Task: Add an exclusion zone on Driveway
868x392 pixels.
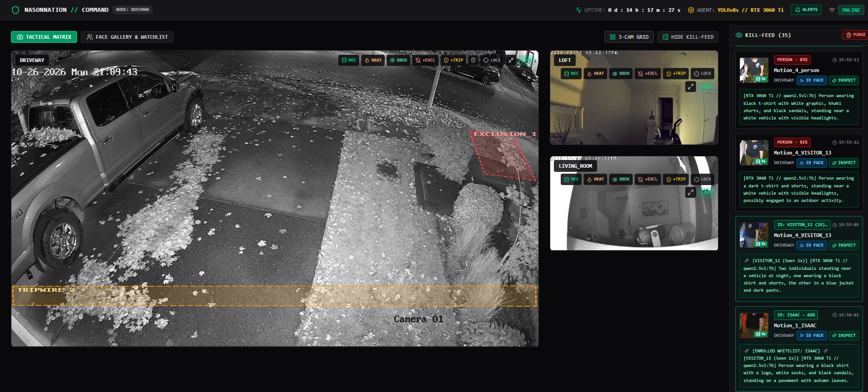Action: pyautogui.click(x=425, y=60)
